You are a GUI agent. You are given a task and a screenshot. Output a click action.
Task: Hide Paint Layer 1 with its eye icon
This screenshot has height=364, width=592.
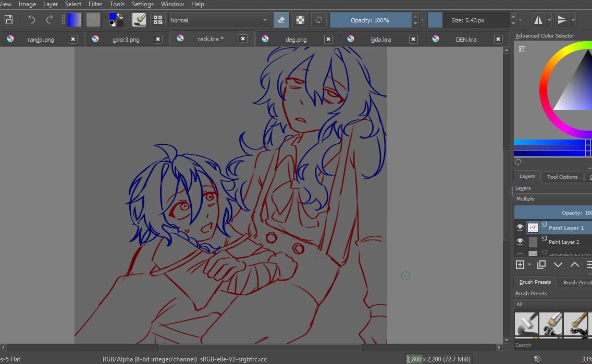pyautogui.click(x=520, y=227)
